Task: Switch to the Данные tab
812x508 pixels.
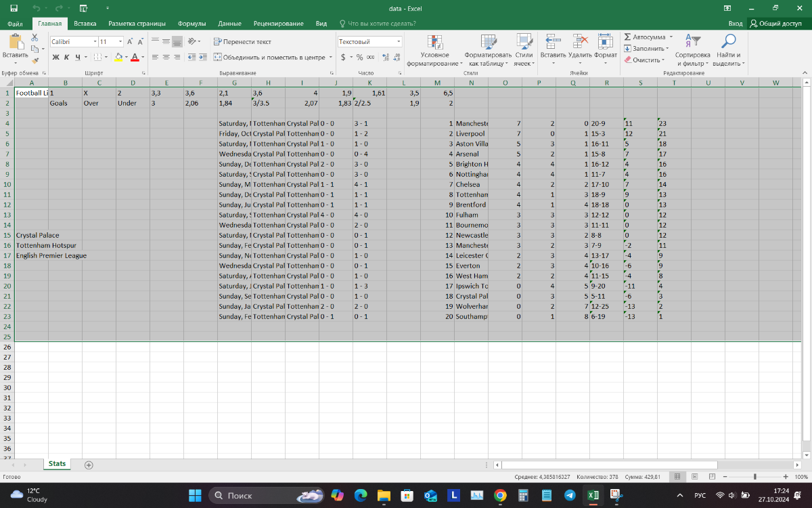Action: pyautogui.click(x=230, y=24)
